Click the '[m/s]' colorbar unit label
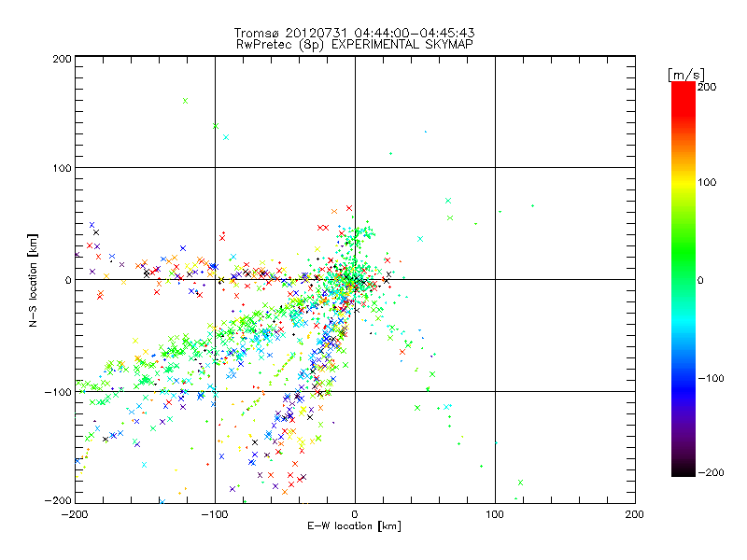This screenshot has height=560, width=747. pyautogui.click(x=686, y=75)
